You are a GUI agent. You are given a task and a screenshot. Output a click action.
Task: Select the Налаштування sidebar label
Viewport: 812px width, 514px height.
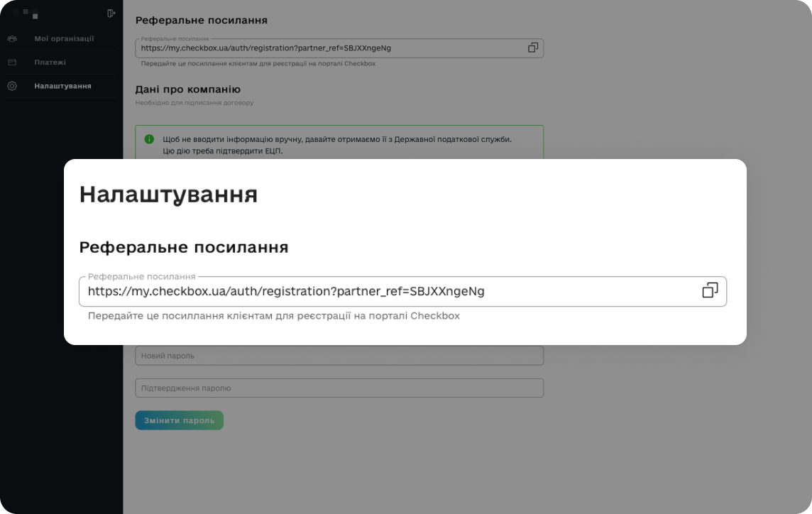pos(62,86)
